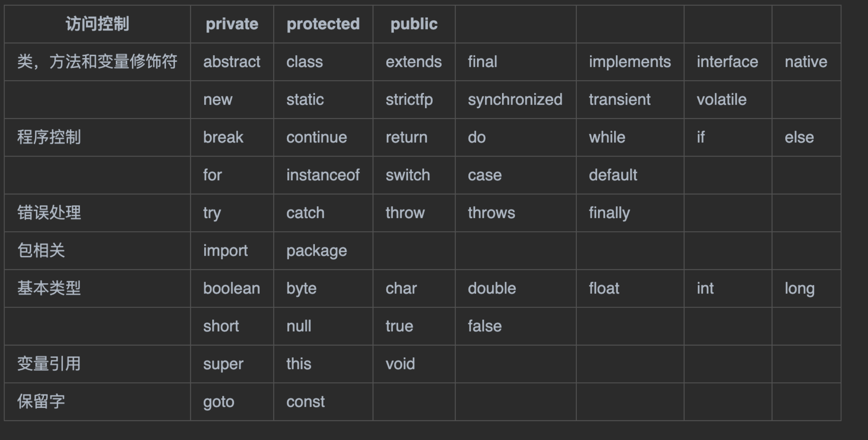Click the '访问控制' header label
Screen dimensions: 868x440
pos(97,24)
